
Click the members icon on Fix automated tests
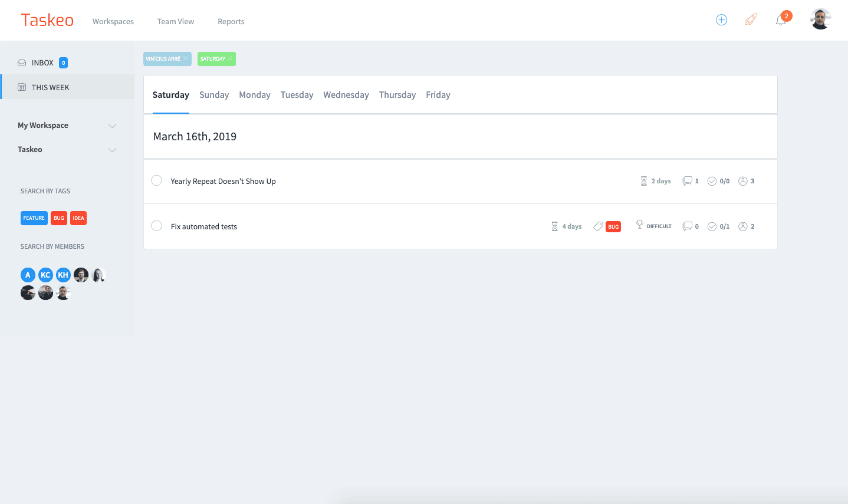coord(743,226)
